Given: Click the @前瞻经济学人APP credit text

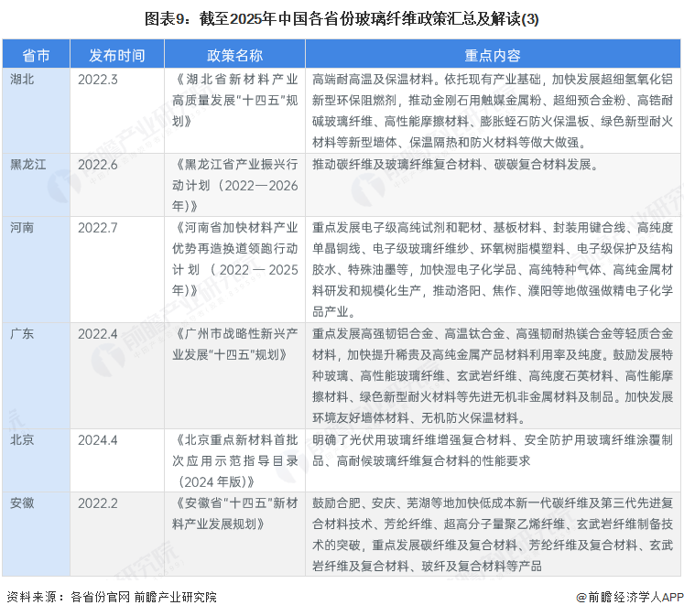Looking at the screenshot, I should [x=629, y=597].
